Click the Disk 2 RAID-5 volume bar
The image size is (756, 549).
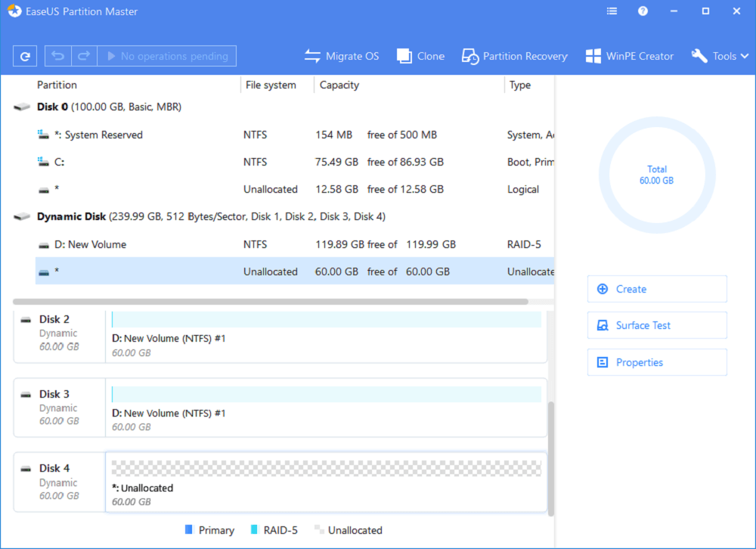(327, 319)
